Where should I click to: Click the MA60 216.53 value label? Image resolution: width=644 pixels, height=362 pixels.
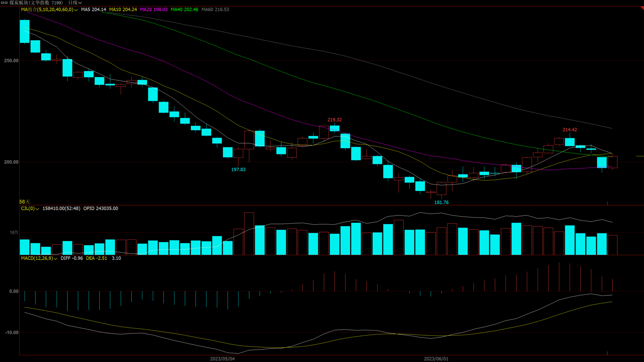[x=215, y=9]
